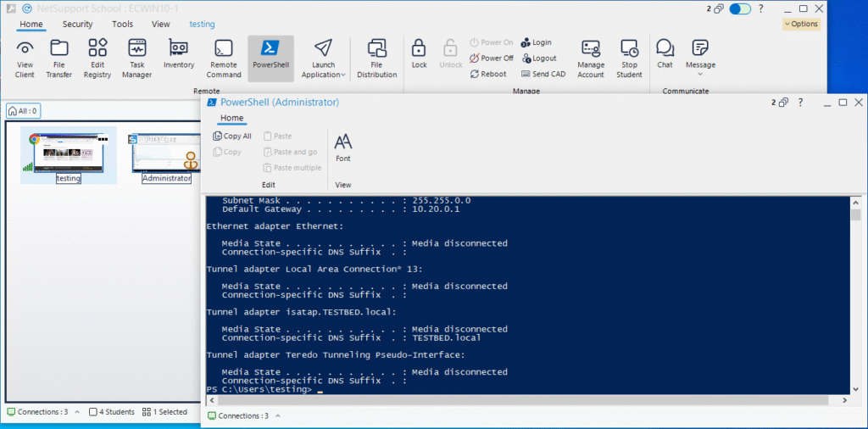The image size is (868, 429).
Task: Open File Distribution tool
Action: pos(377,58)
